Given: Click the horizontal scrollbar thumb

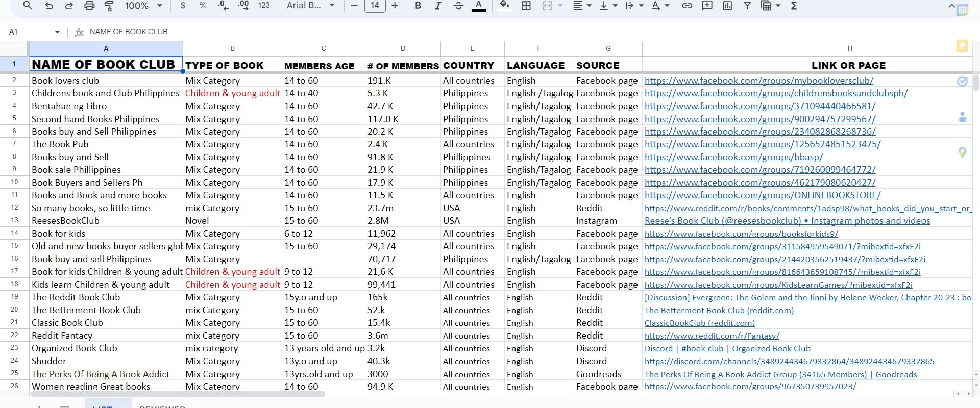Looking at the screenshot, I should pos(178,394).
